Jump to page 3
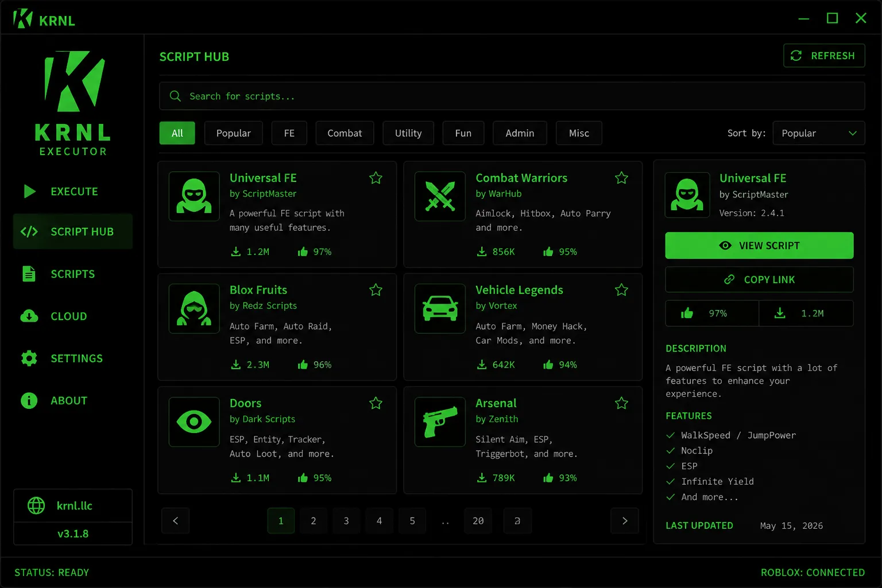 pyautogui.click(x=346, y=521)
